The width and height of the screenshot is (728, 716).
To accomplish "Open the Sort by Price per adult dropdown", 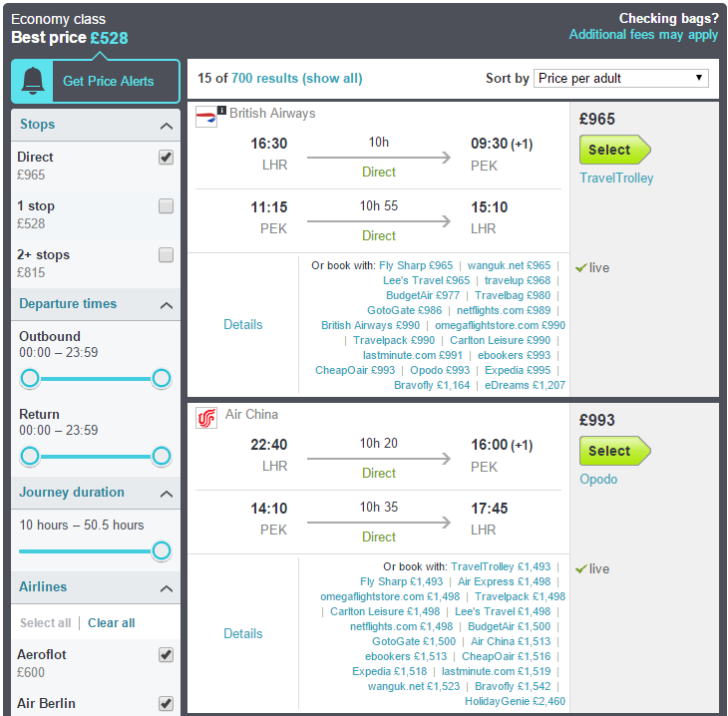I will point(620,79).
